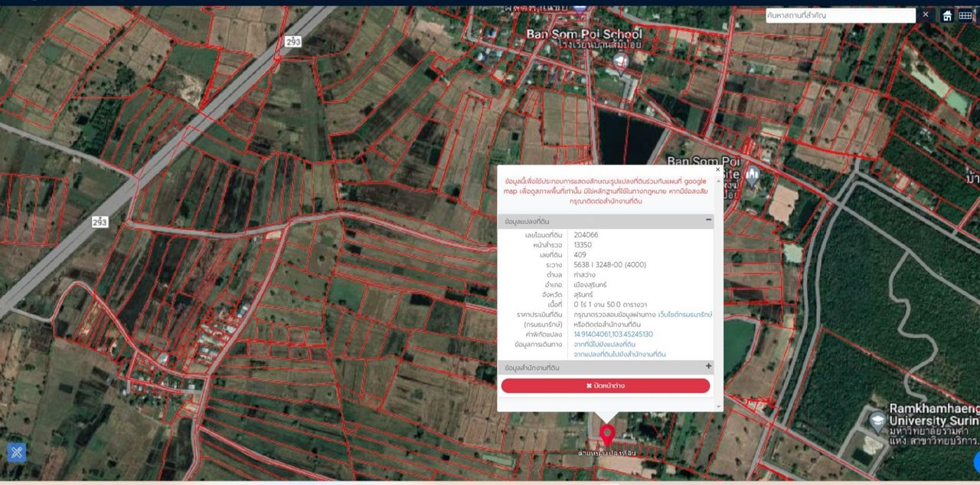Collapse the ข้อมูลแปลงที่ดิน section with minus

708,221
